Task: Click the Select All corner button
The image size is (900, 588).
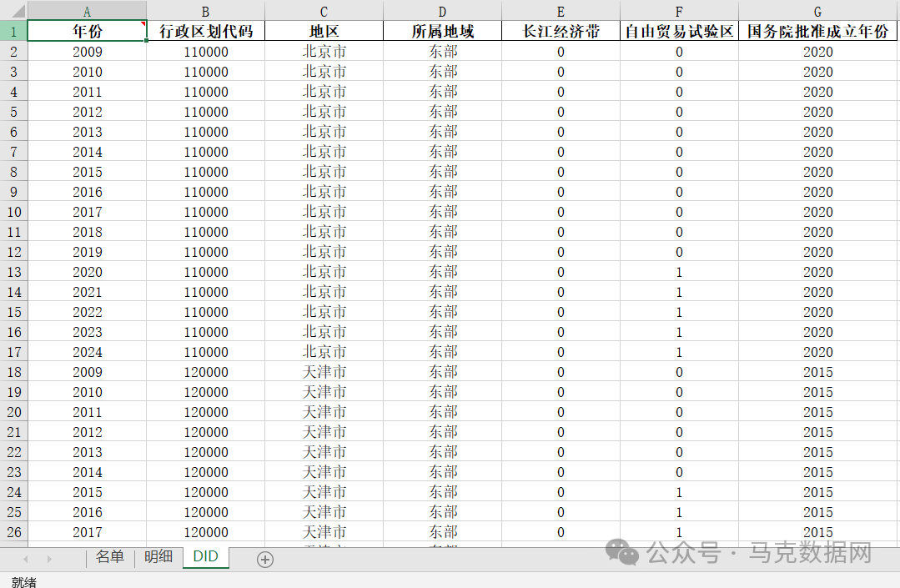Action: tap(17, 10)
